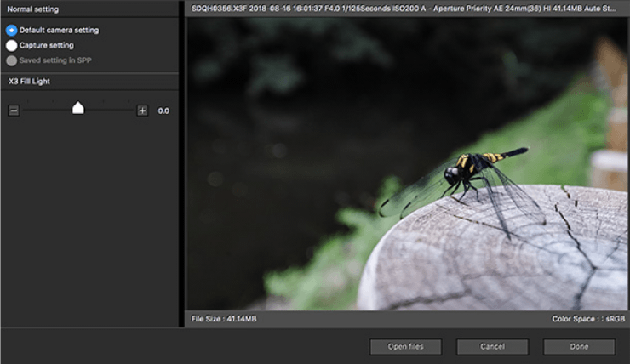Click the Color Space sRGB label
Viewport: 630px width, 364px height.
(x=587, y=319)
